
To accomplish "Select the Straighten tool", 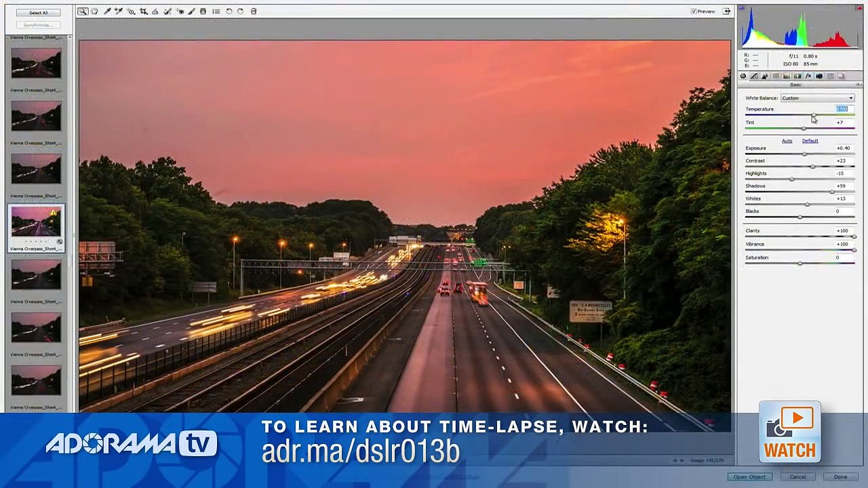I will (155, 12).
